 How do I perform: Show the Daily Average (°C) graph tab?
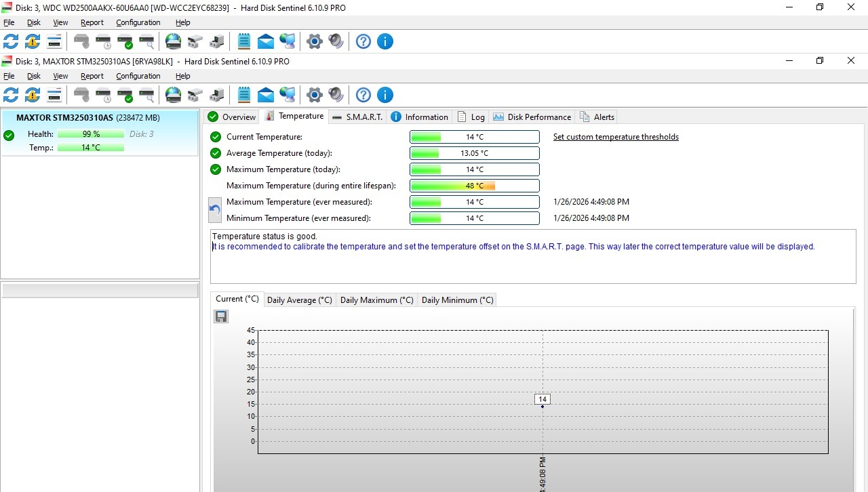click(299, 300)
